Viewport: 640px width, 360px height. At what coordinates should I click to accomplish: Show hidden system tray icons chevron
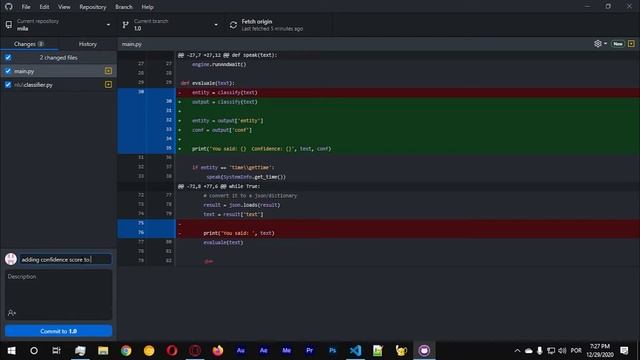coord(517,351)
